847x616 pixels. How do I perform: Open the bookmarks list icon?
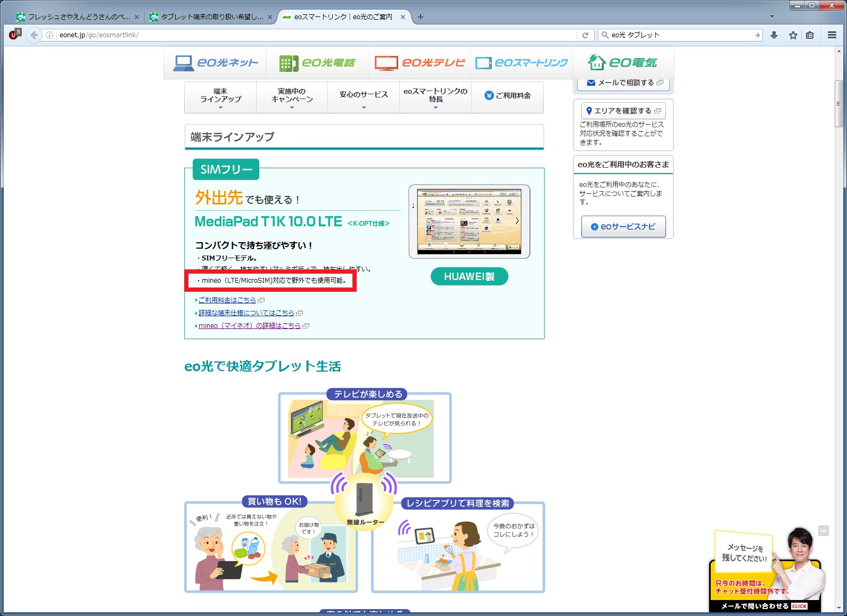pos(810,35)
